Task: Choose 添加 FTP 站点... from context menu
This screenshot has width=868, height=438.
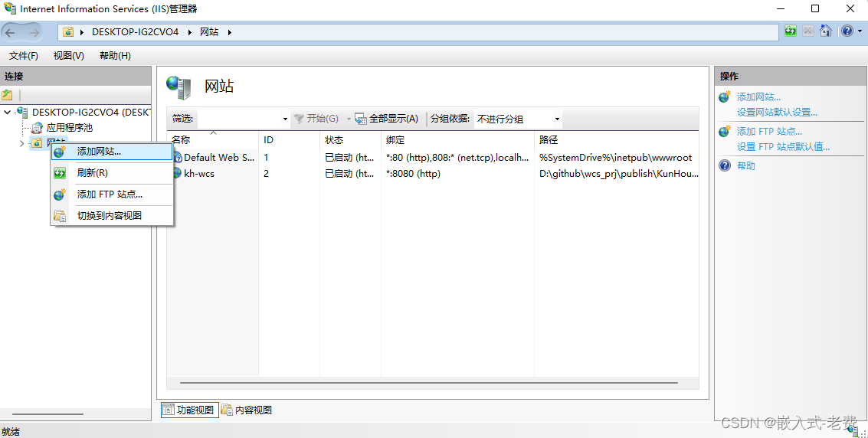Action: 112,194
